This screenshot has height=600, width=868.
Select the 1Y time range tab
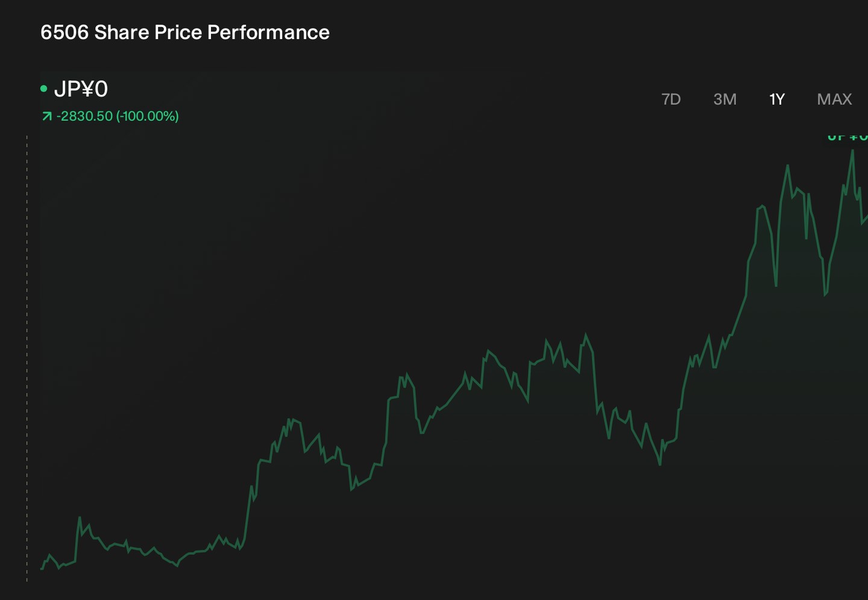coord(777,99)
